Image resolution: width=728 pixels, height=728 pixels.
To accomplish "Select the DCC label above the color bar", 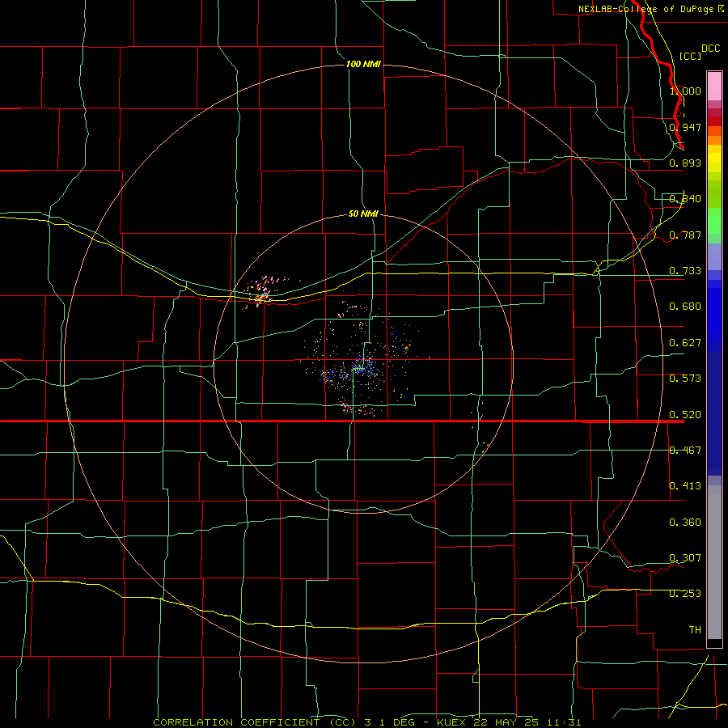I will 711,49.
